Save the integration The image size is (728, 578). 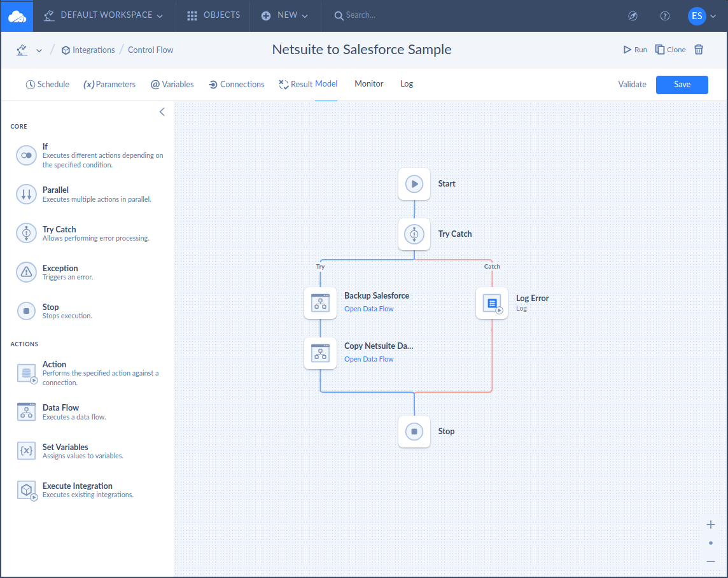682,85
